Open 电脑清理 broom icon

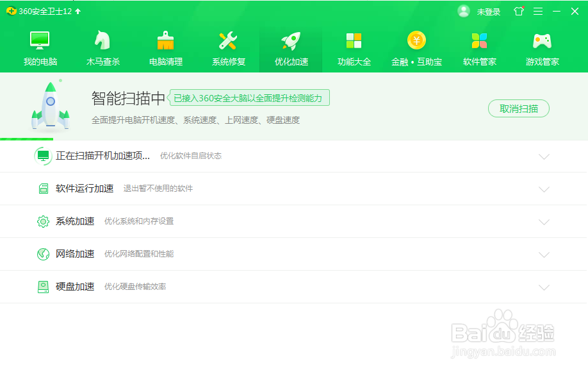(x=165, y=40)
